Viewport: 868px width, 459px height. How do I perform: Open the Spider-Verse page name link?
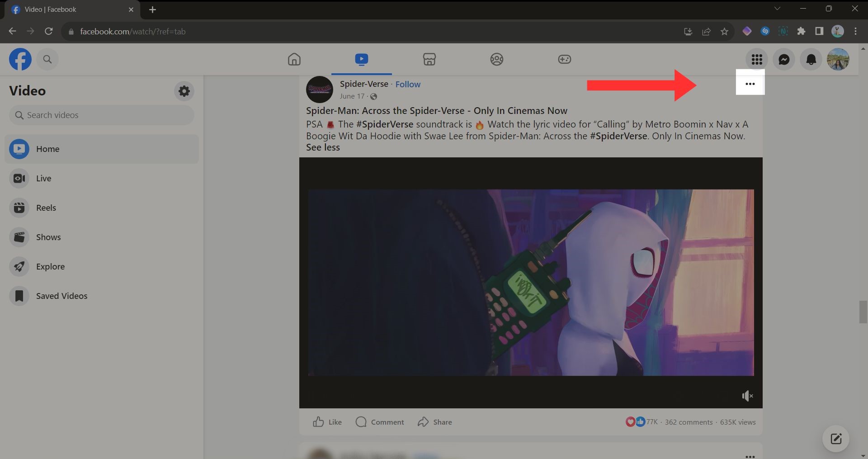pos(364,84)
